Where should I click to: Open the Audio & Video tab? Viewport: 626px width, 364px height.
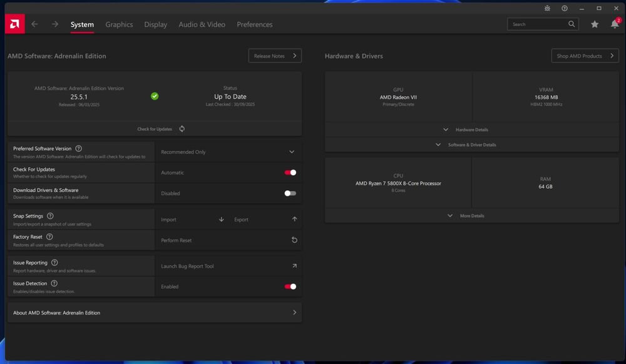(x=202, y=24)
